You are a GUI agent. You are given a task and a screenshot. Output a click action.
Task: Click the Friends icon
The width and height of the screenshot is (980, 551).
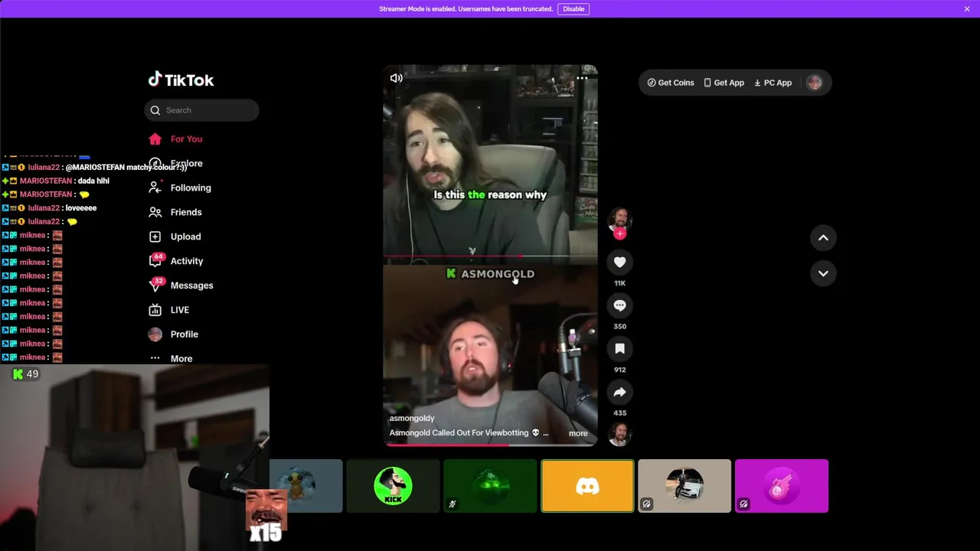155,212
